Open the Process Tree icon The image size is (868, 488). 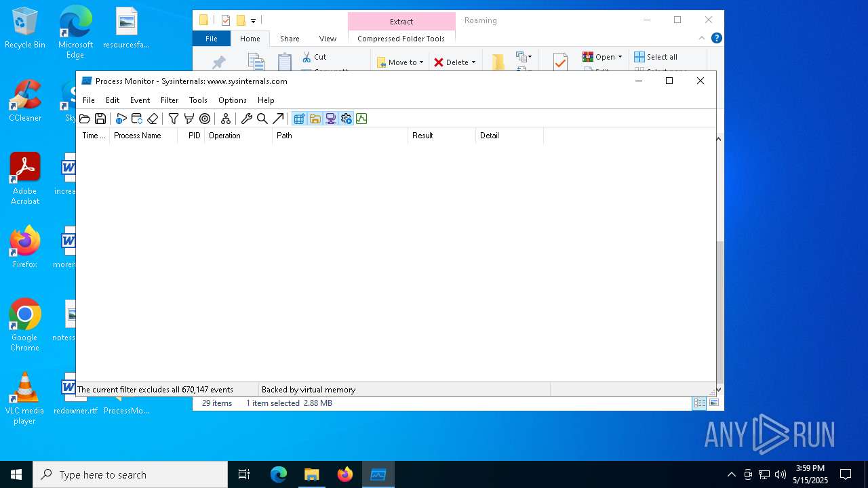[226, 119]
